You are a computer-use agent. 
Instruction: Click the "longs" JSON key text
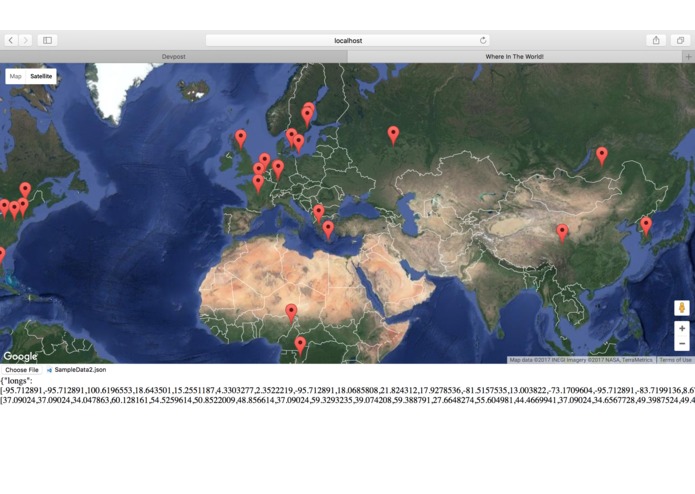pos(17,381)
